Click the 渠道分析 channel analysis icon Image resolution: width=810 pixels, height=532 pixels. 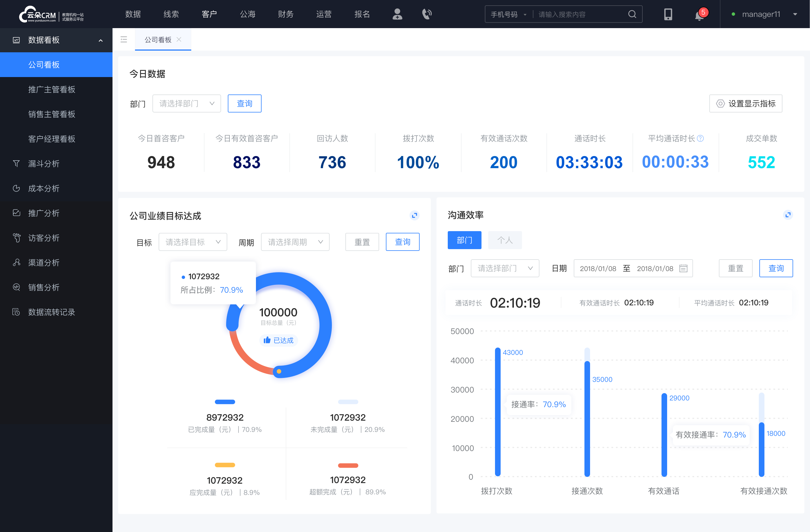pos(15,262)
